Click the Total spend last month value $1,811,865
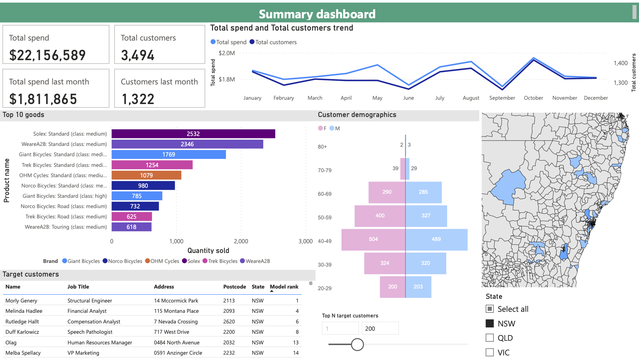The height and width of the screenshot is (364, 639). pos(43,99)
